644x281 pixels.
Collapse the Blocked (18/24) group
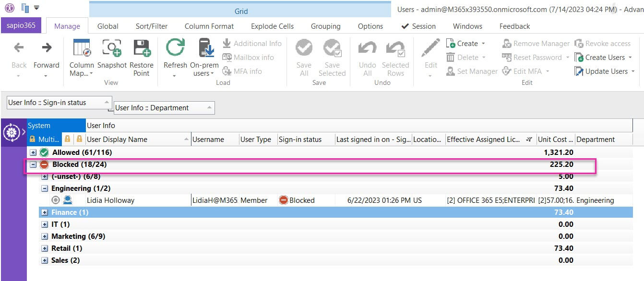pos(33,164)
